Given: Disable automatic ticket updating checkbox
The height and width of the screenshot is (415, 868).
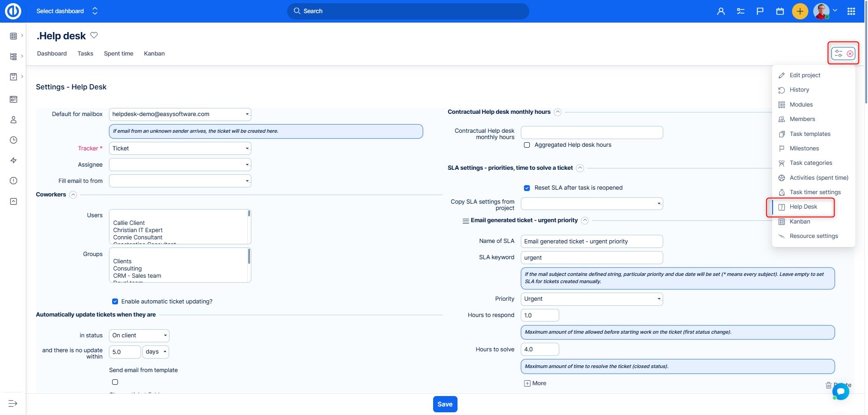Looking at the screenshot, I should (x=115, y=301).
